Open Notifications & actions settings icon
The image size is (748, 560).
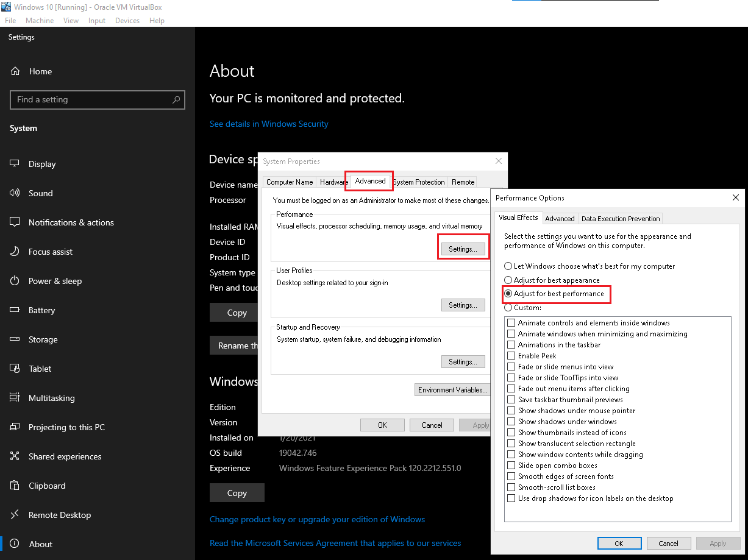click(15, 222)
